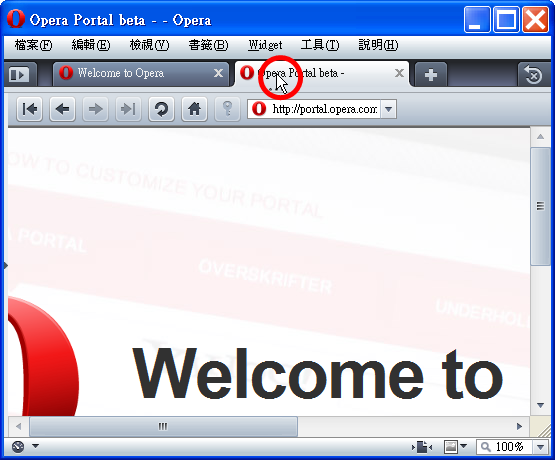Click the 100% zoom field

pos(504,447)
